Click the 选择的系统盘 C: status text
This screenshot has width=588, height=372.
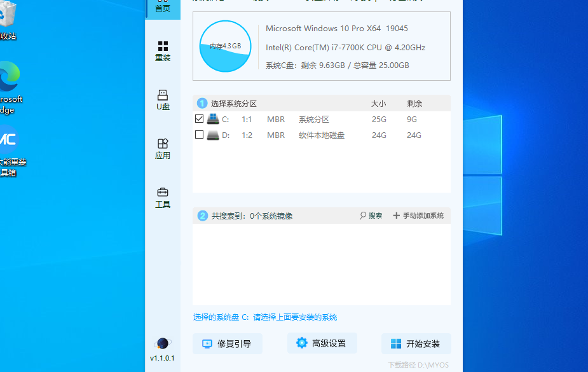[265, 317]
